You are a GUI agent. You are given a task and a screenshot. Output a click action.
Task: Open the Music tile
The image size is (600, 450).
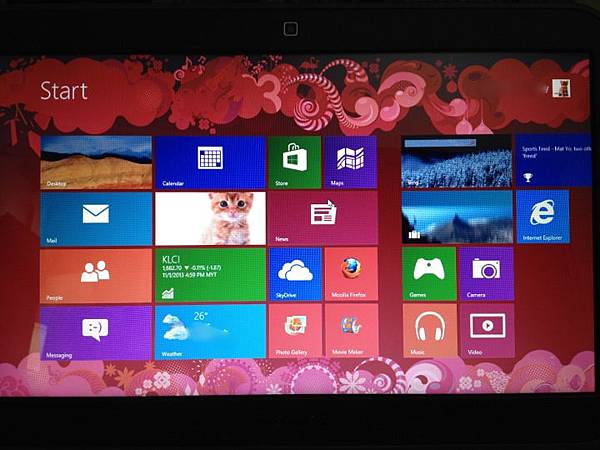pos(430,331)
